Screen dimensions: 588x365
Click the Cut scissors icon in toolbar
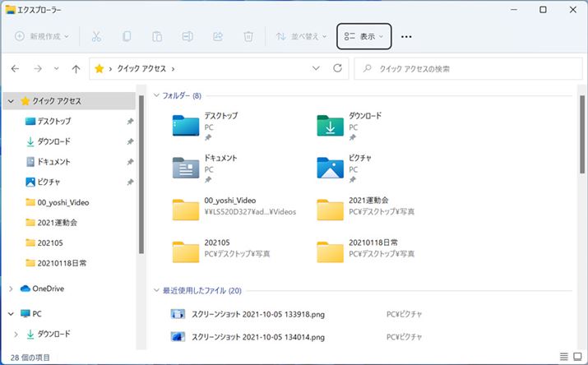(96, 37)
